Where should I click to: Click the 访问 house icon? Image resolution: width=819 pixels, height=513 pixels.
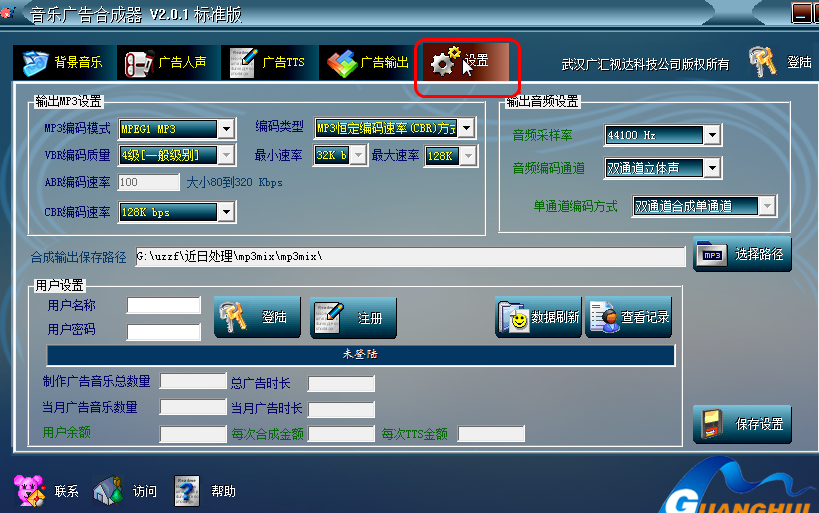coord(109,491)
